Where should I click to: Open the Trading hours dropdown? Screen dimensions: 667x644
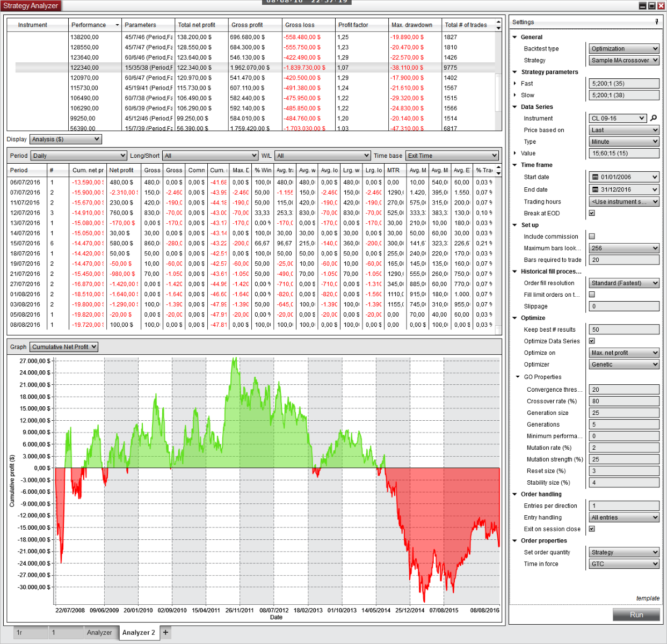coord(624,202)
